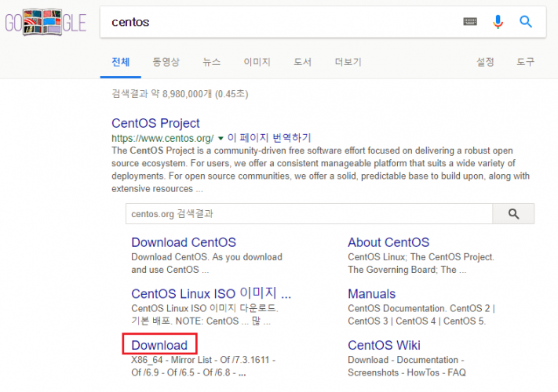The width and height of the screenshot is (558, 392).
Task: Open 설정 settings menu
Action: 485,62
